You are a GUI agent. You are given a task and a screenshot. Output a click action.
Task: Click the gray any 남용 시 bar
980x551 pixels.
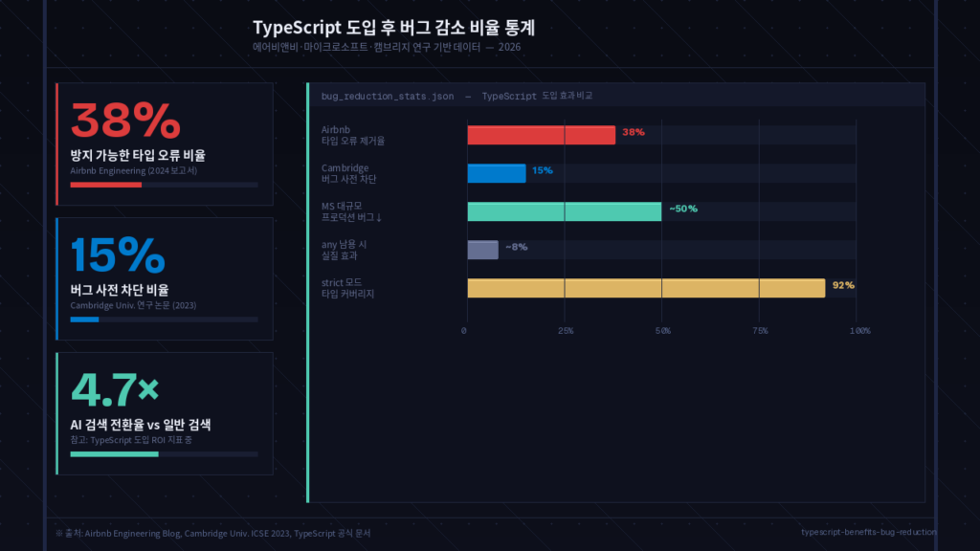481,248
